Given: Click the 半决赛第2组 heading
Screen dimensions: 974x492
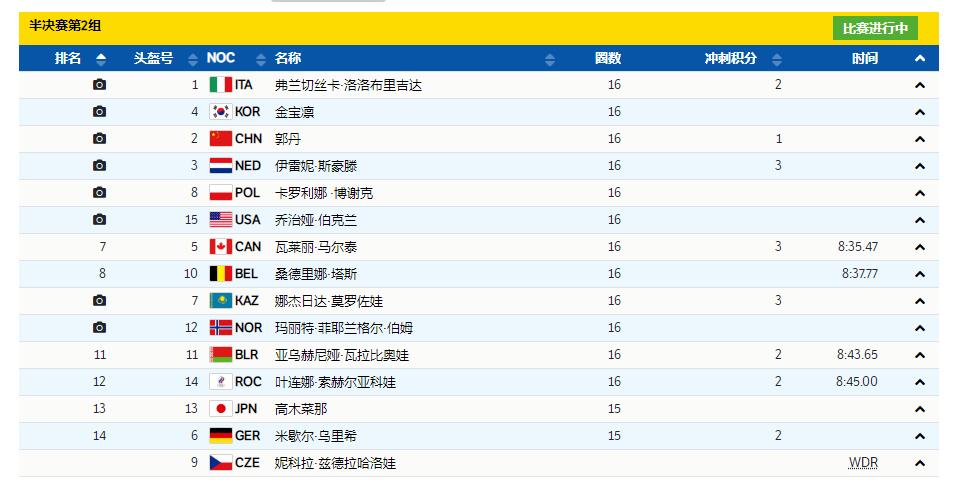Looking at the screenshot, I should tap(65, 25).
